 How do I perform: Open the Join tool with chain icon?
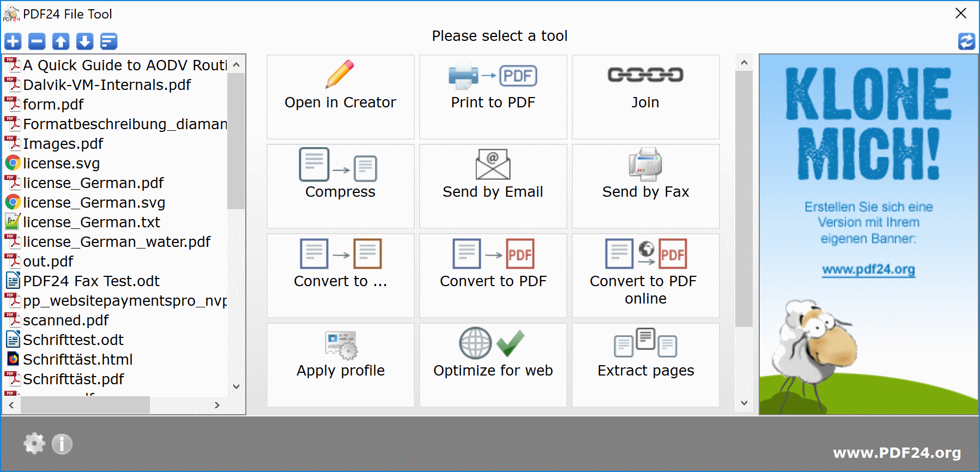point(645,97)
